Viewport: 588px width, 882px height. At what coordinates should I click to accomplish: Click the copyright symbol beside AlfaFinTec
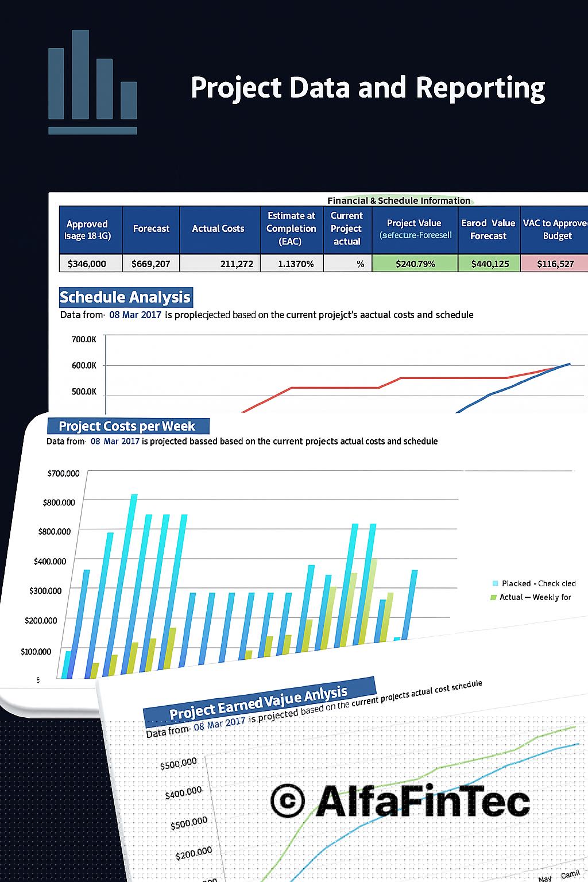tap(287, 800)
